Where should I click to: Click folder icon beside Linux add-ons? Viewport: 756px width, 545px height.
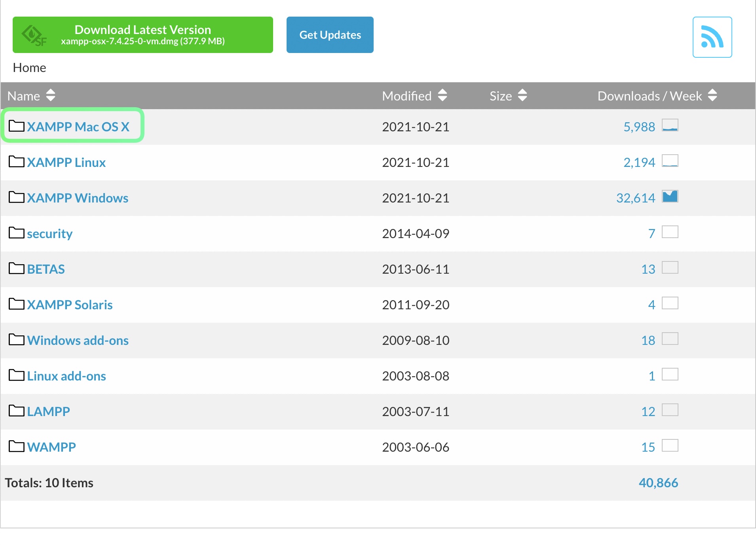[17, 375]
